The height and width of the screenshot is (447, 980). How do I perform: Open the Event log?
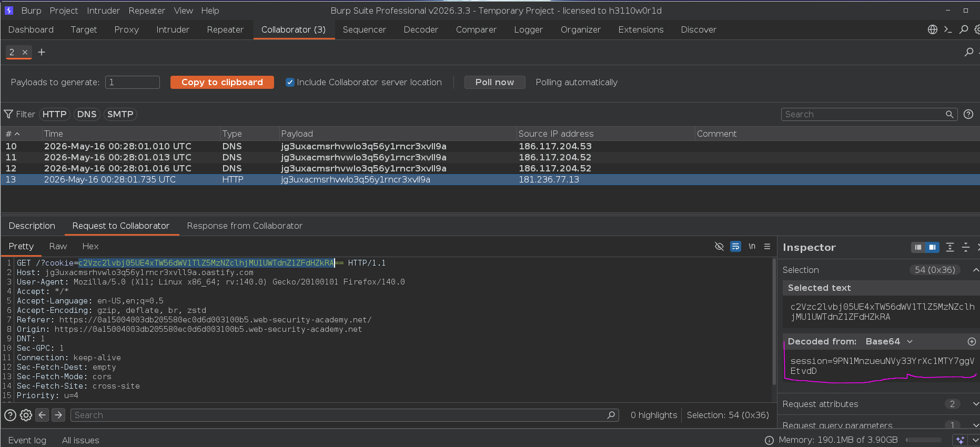click(x=27, y=440)
